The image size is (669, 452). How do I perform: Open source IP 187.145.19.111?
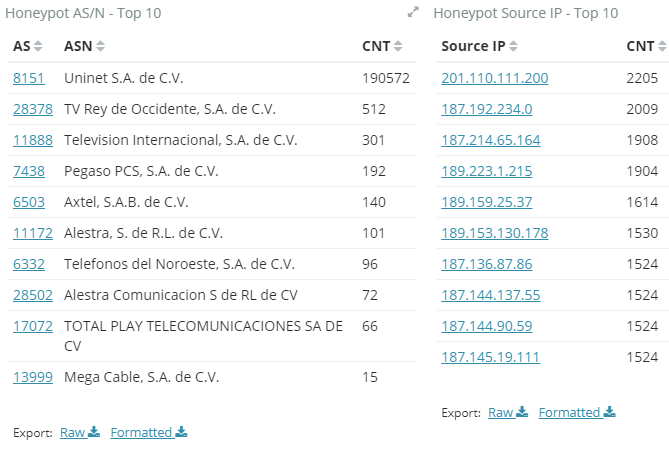point(491,357)
